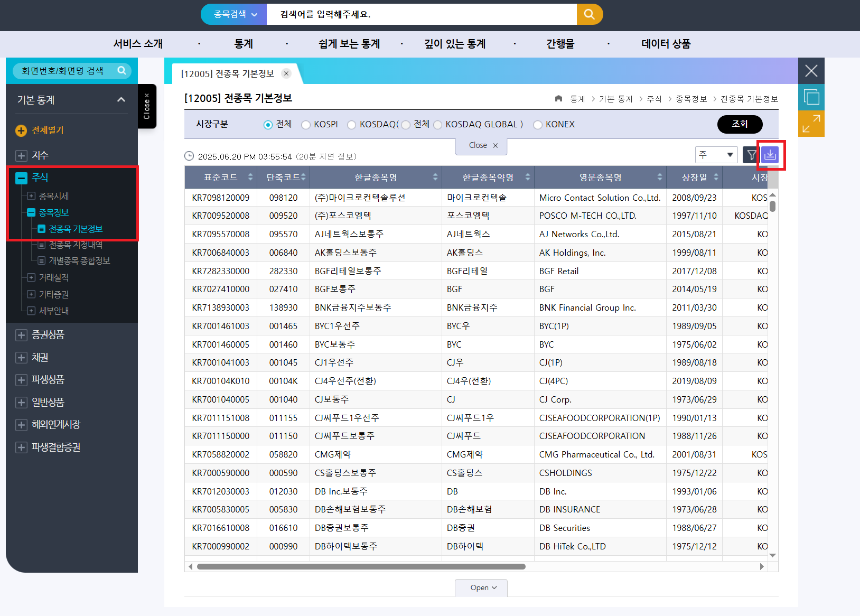Viewport: 860px width, 616px height.
Task: Expand the 파생상품 category
Action: [21, 380]
